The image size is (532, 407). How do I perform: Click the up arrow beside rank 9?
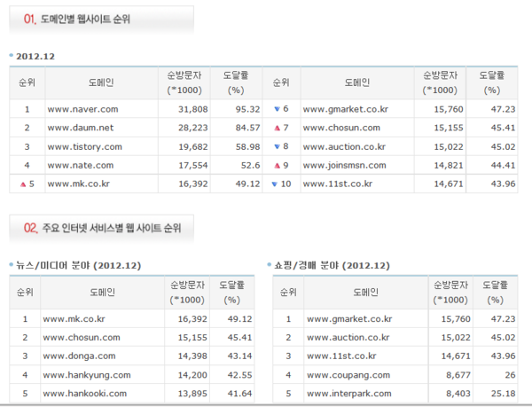coord(275,165)
